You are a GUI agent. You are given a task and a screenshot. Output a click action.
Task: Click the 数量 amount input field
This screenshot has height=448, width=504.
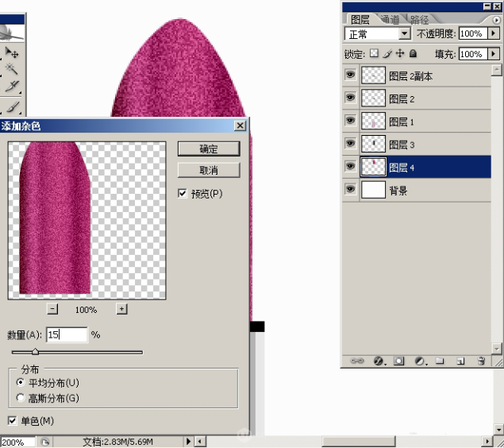coord(67,334)
